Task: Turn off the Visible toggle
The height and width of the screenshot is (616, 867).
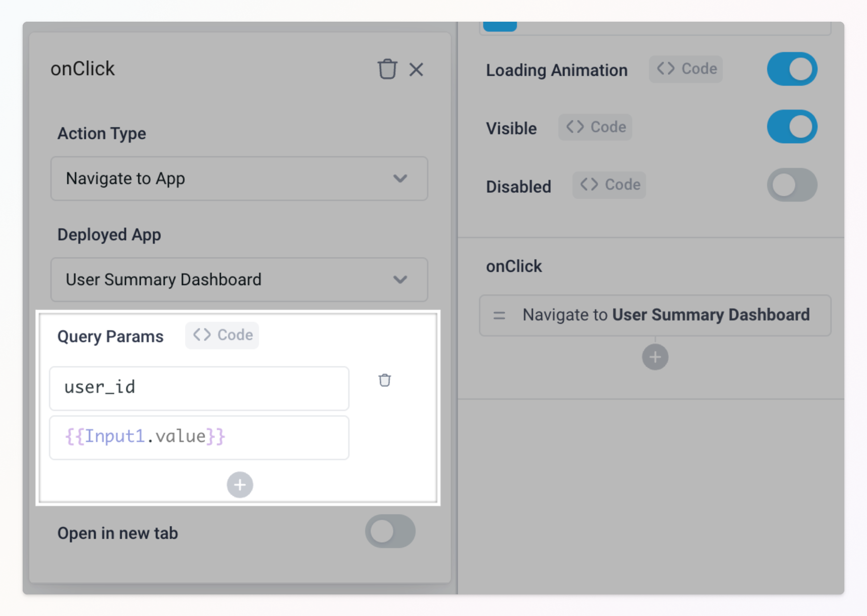Action: [x=792, y=126]
